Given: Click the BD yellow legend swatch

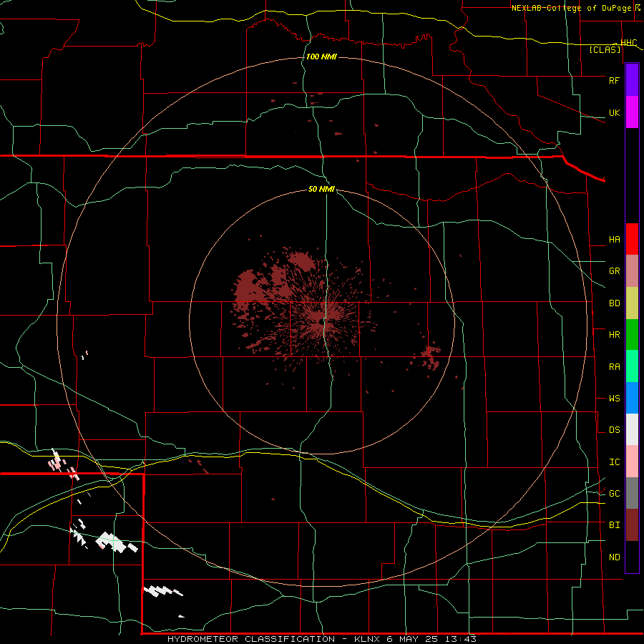Looking at the screenshot, I should click(x=632, y=303).
